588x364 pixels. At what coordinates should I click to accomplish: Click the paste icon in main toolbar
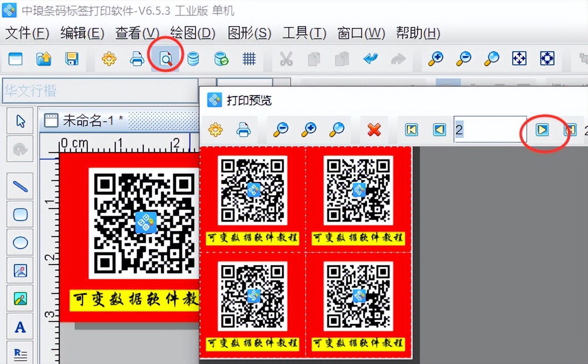pos(342,59)
